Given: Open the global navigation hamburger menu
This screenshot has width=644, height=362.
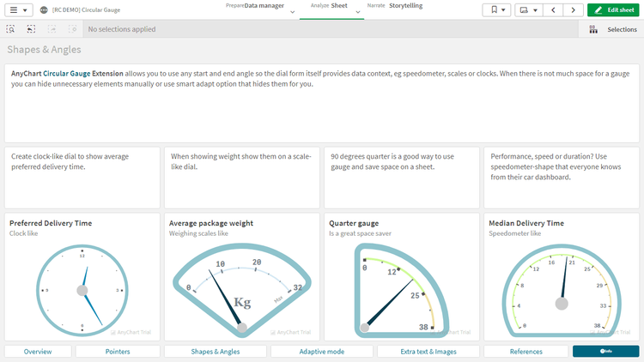Looking at the screenshot, I should coord(19,9).
